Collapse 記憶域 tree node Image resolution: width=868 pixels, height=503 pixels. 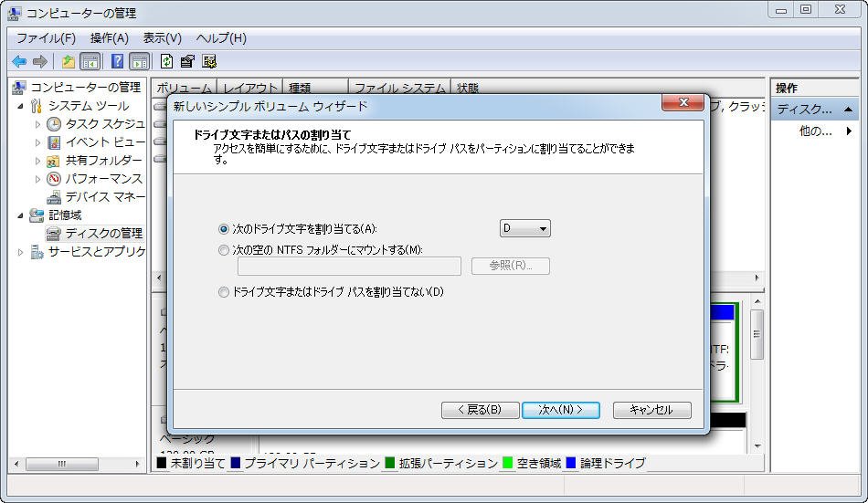(20, 215)
